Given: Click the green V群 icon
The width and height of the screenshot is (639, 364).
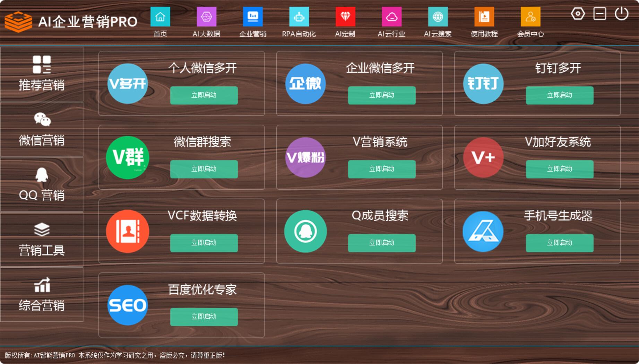Looking at the screenshot, I should [127, 157].
